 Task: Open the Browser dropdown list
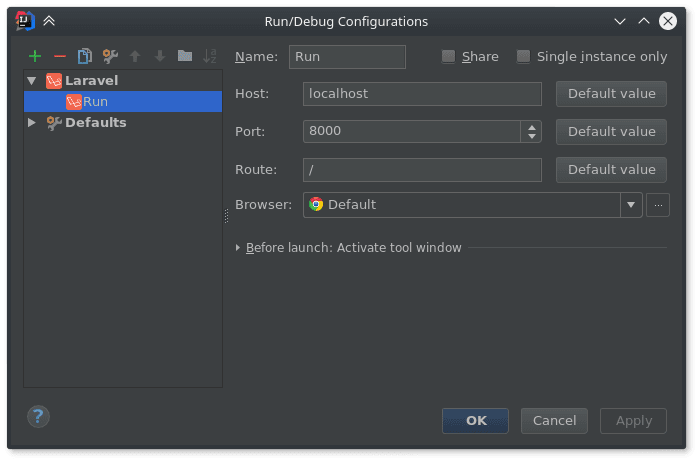click(631, 205)
